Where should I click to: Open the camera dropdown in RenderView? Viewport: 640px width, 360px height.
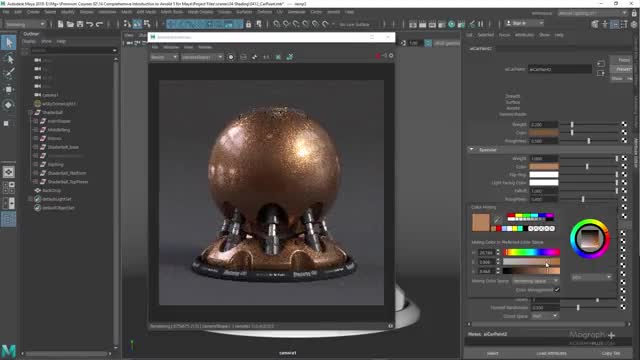pos(202,57)
